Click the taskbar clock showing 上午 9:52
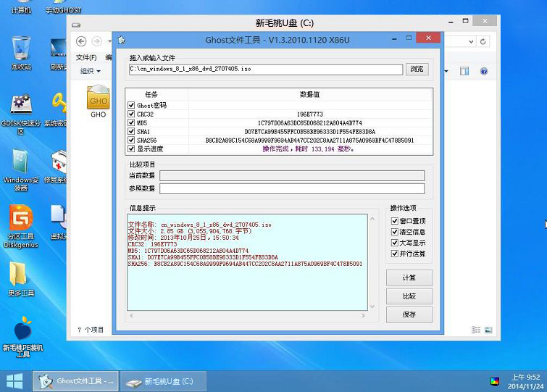 [x=526, y=382]
